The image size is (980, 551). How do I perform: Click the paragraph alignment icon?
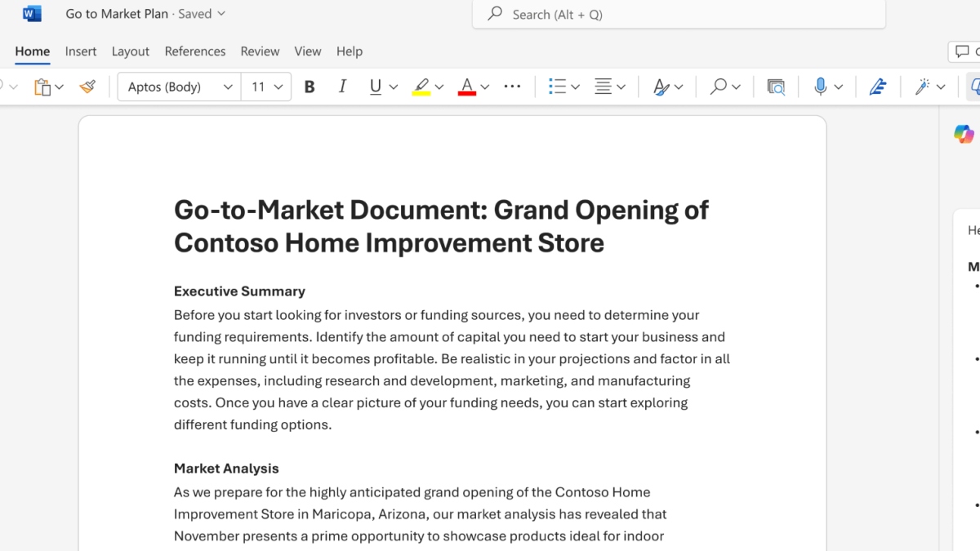tap(604, 87)
